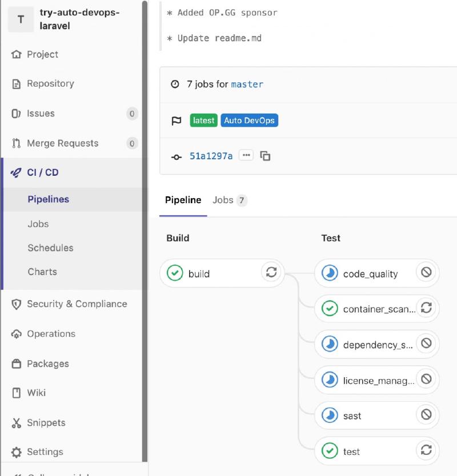Cancel the code_quality job
Viewport: 457px width, 476px height.
[426, 273]
